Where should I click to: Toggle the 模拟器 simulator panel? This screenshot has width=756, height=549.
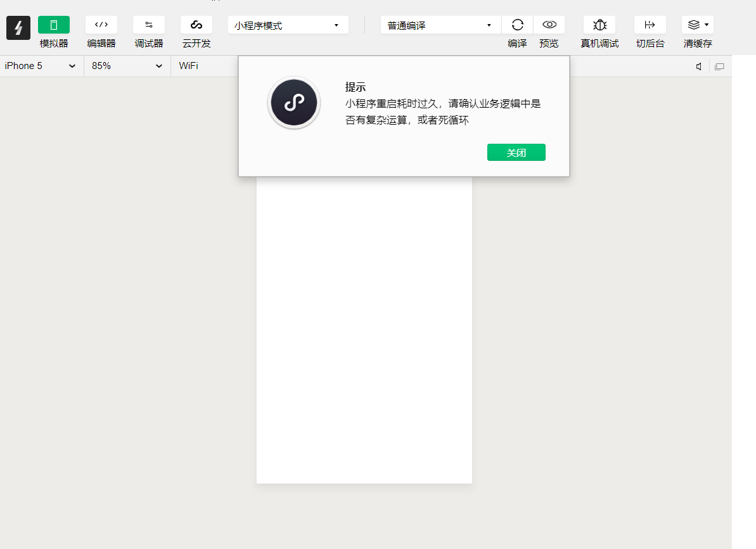click(x=54, y=25)
